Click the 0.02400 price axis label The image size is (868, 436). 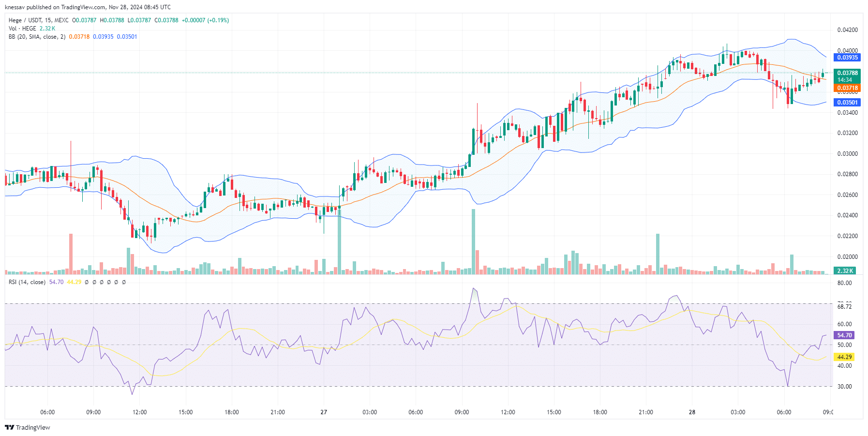point(847,215)
